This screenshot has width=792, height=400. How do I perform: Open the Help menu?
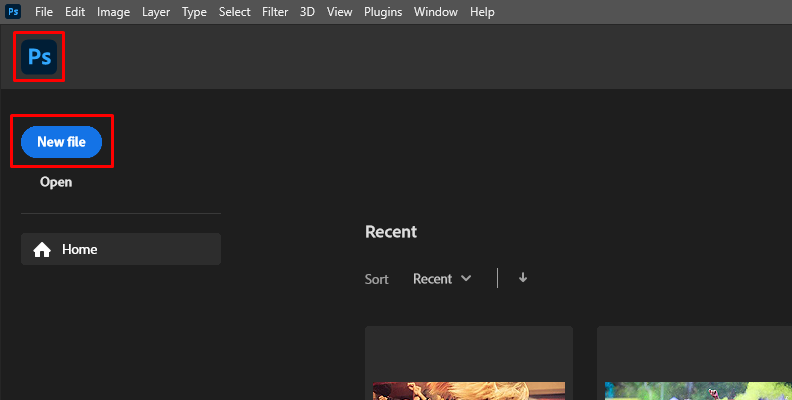[x=482, y=12]
